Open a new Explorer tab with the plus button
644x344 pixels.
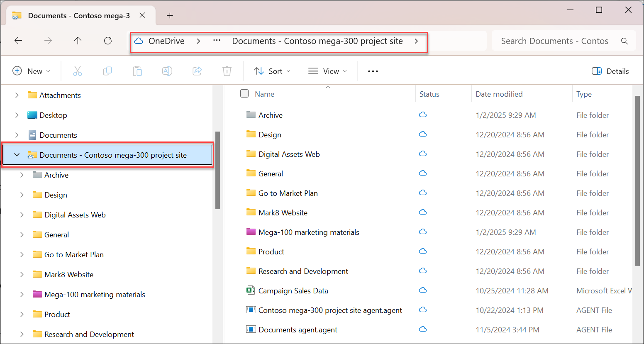click(x=170, y=15)
